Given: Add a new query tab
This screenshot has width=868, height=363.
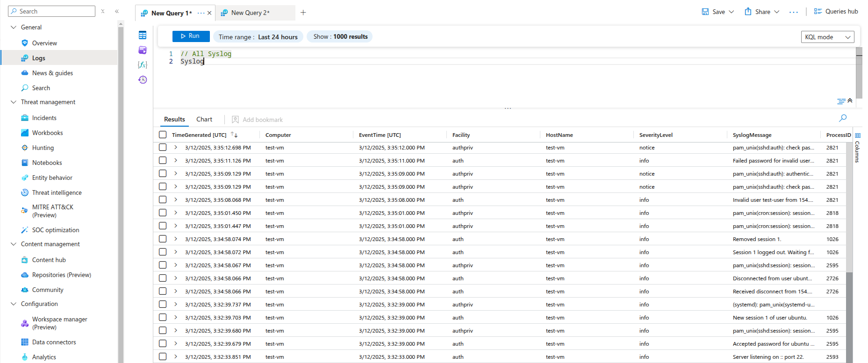Looking at the screenshot, I should pyautogui.click(x=303, y=13).
